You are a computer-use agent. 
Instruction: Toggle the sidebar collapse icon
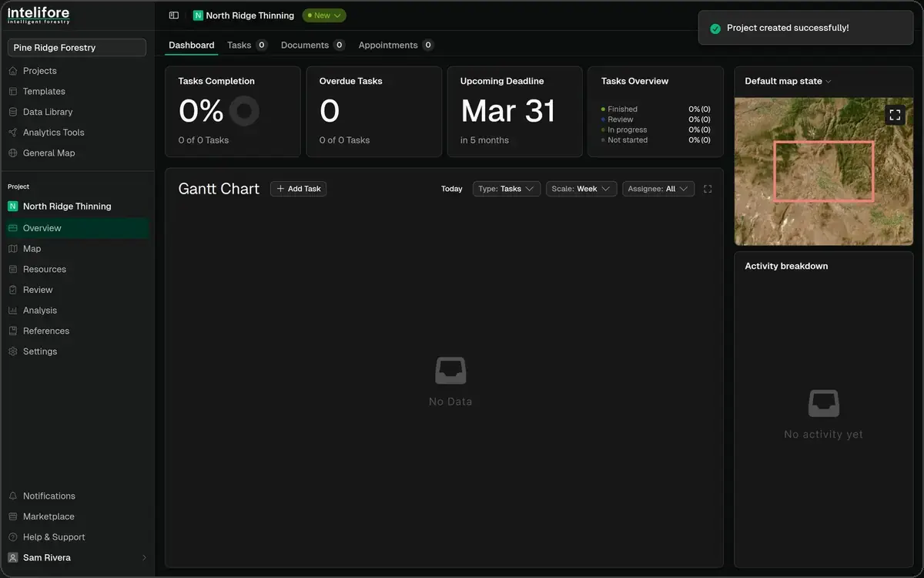click(x=174, y=15)
